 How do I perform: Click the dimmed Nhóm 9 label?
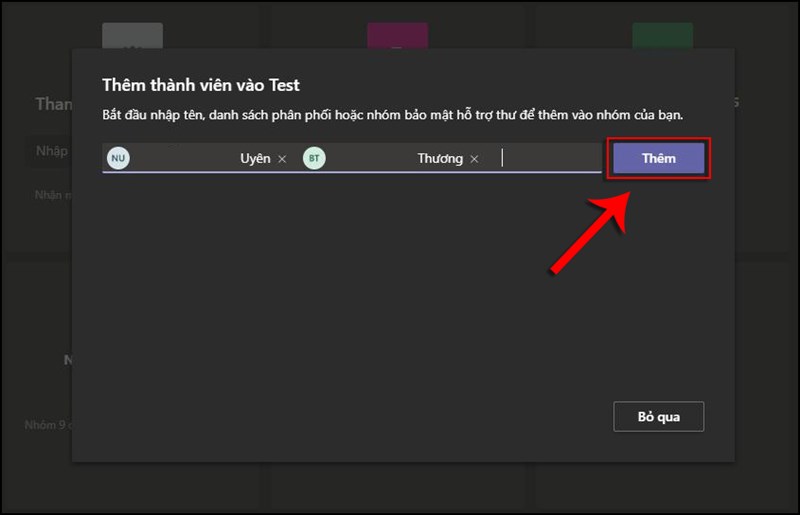[46, 425]
